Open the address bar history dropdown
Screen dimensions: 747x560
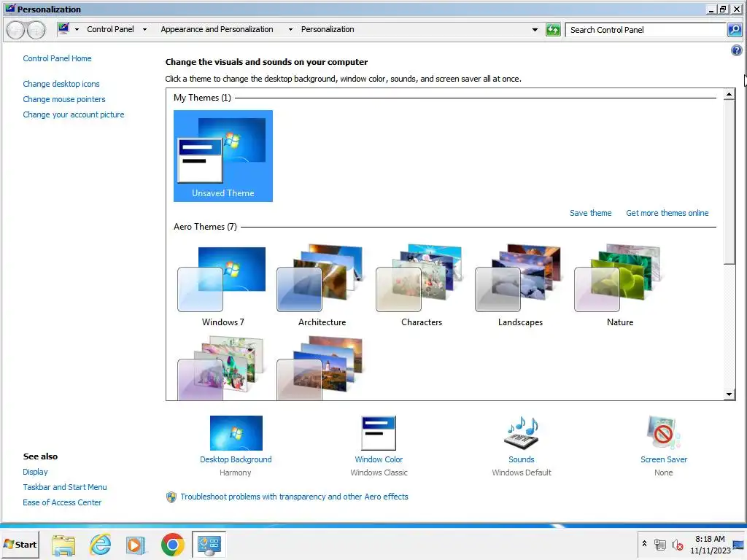[x=535, y=29]
